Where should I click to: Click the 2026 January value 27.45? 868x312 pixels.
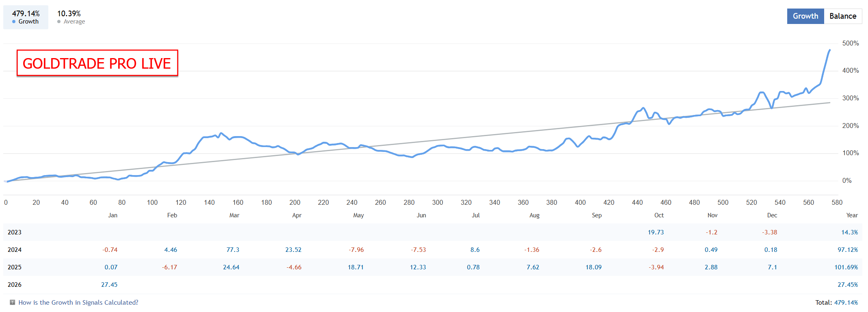click(x=109, y=285)
